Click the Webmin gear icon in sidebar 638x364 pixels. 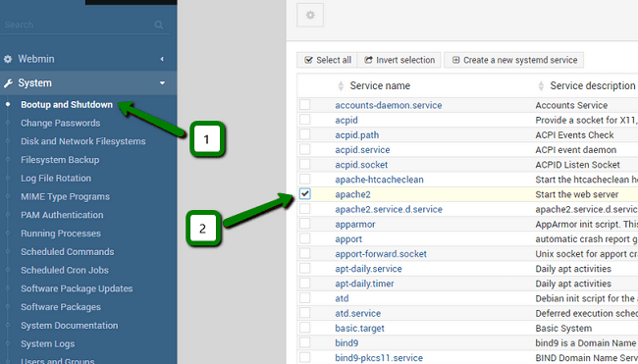pos(8,60)
